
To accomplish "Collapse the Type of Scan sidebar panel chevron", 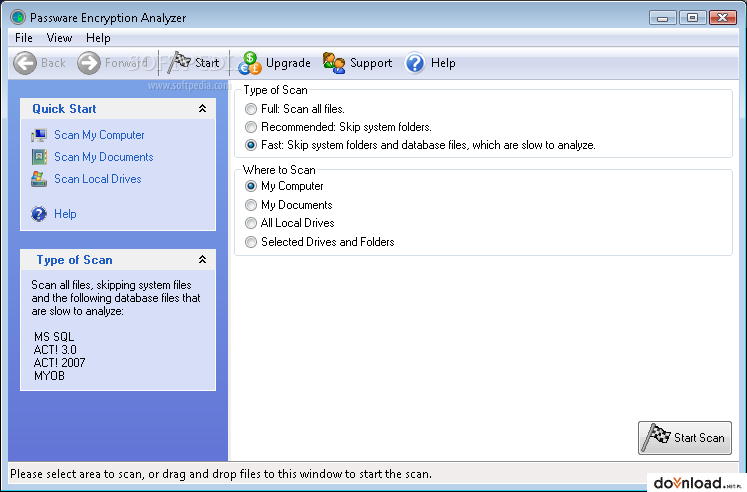I will click(202, 260).
